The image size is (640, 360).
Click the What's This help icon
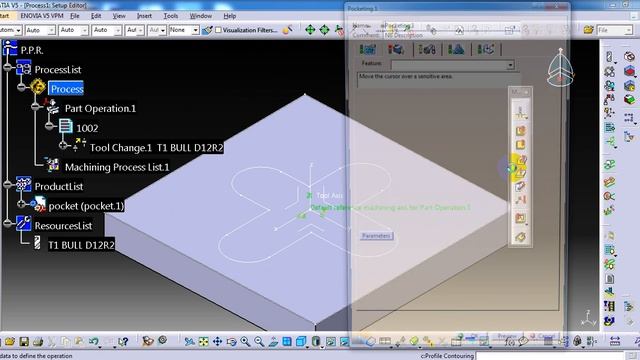[x=123, y=341]
